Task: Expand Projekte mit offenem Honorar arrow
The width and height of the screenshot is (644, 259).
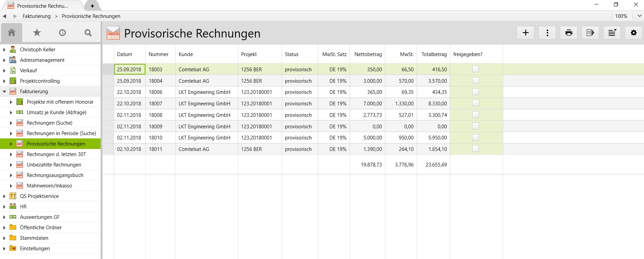Action: click(x=11, y=102)
